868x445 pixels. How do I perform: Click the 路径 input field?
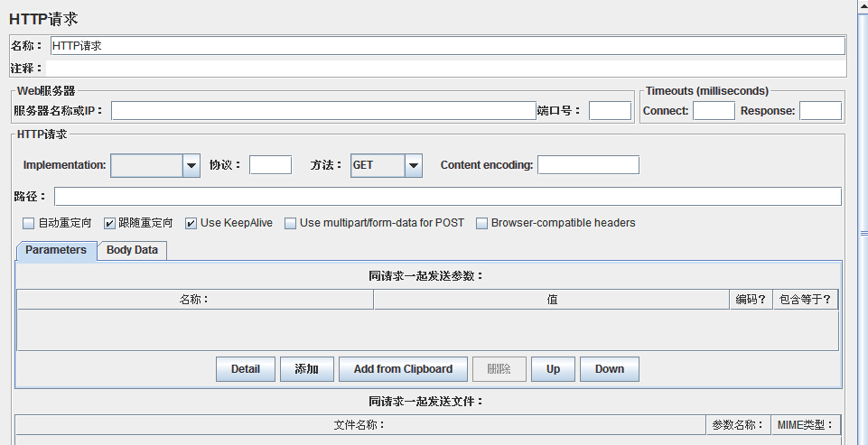tap(448, 197)
